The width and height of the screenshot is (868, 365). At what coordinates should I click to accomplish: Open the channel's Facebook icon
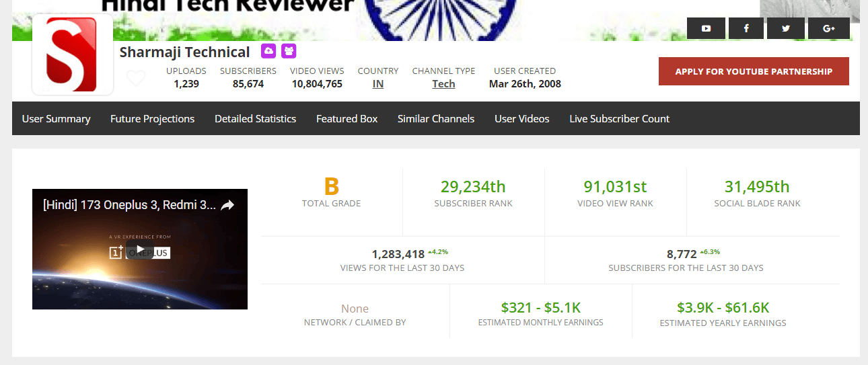[x=746, y=28]
